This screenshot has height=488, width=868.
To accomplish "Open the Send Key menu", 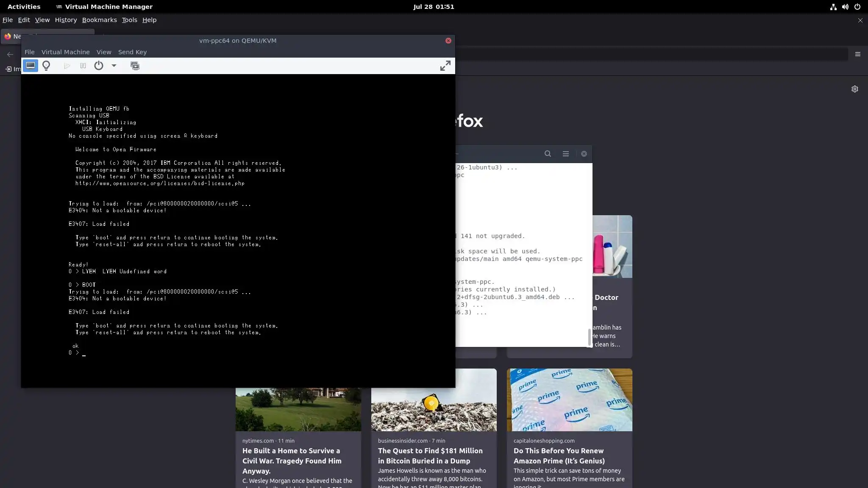I will pyautogui.click(x=132, y=52).
